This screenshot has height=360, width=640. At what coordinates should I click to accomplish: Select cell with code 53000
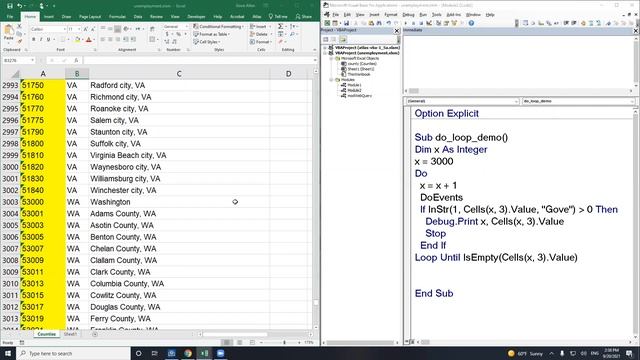click(x=43, y=202)
